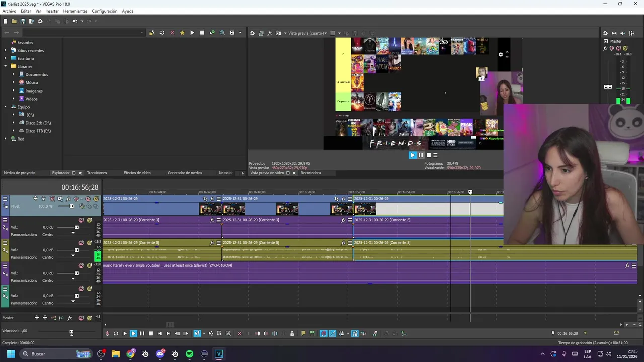Toggle loop playback in the transport bar
The image size is (644, 362).
pyautogui.click(x=116, y=333)
